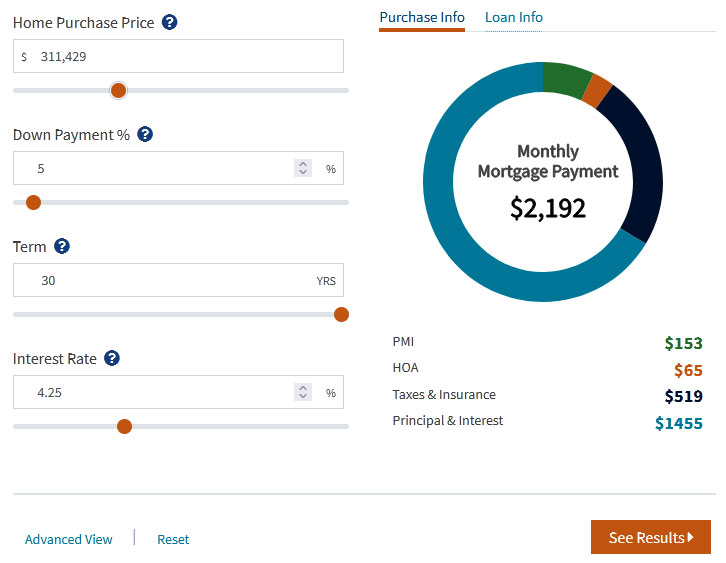This screenshot has width=726, height=563.
Task: Increase down payment with the up stepper arrow
Action: pyautogui.click(x=303, y=164)
